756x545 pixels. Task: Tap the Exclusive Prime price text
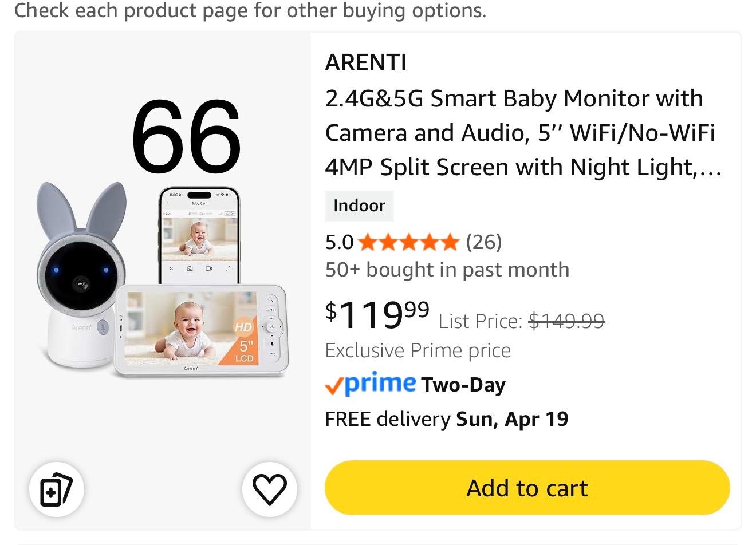[x=418, y=350]
